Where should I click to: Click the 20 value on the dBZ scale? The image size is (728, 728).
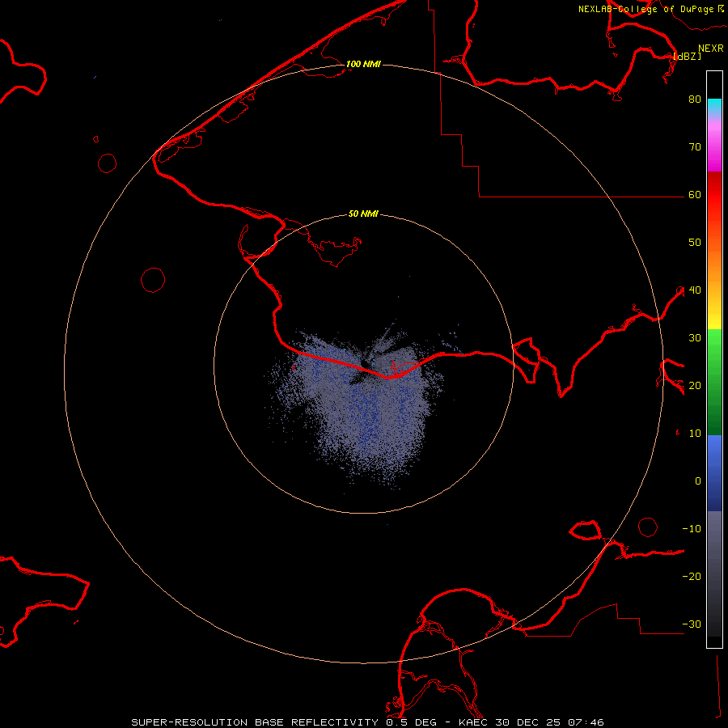click(695, 386)
